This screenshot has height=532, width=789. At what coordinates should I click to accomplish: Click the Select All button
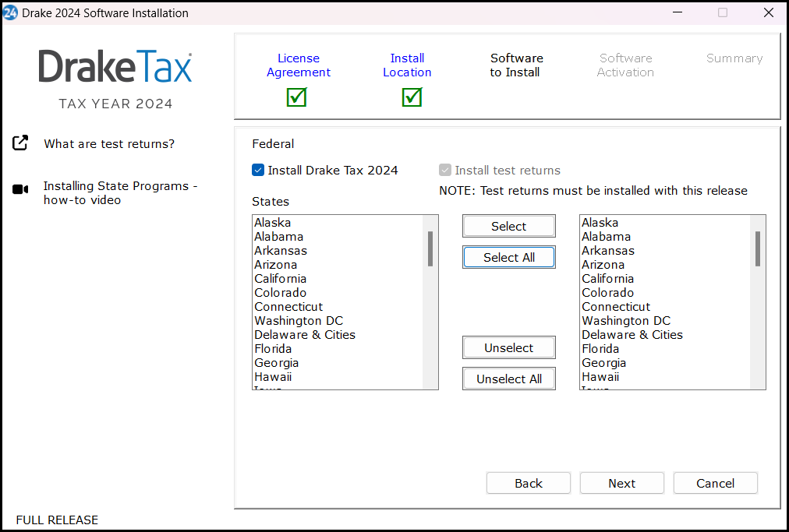pos(509,258)
